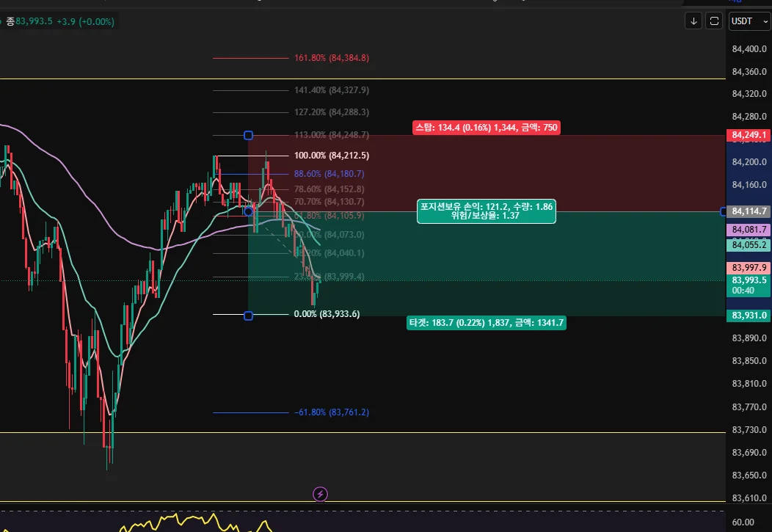772x532 pixels.
Task: Click the purple lightning bolt event marker
Action: click(x=320, y=494)
